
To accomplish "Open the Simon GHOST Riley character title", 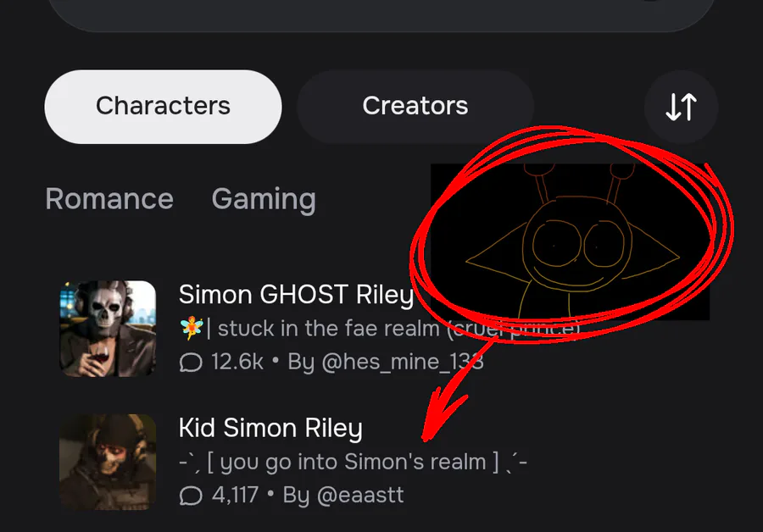I will click(x=296, y=295).
